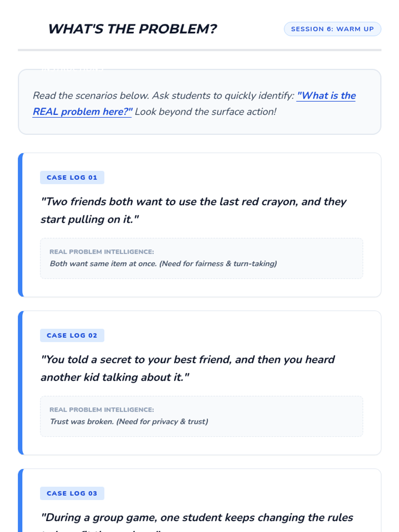Click the "Both want same item at once" text
This screenshot has height=532, width=399.
pyautogui.click(x=103, y=264)
